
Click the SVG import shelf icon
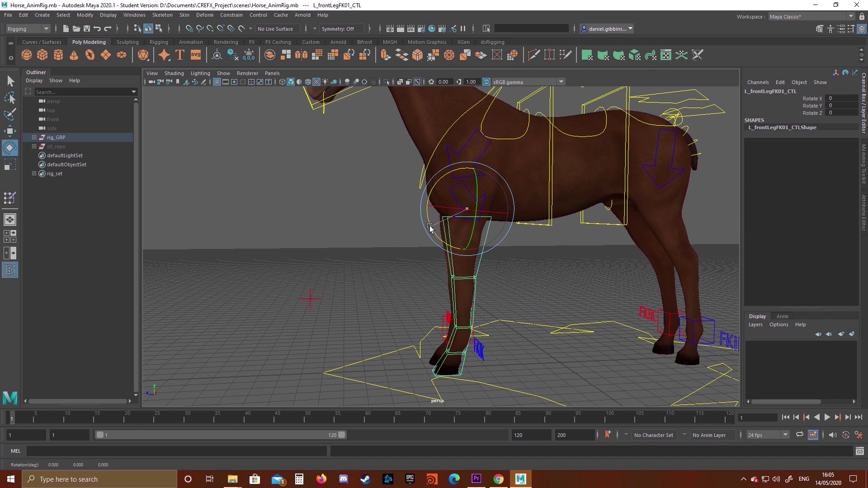point(195,55)
